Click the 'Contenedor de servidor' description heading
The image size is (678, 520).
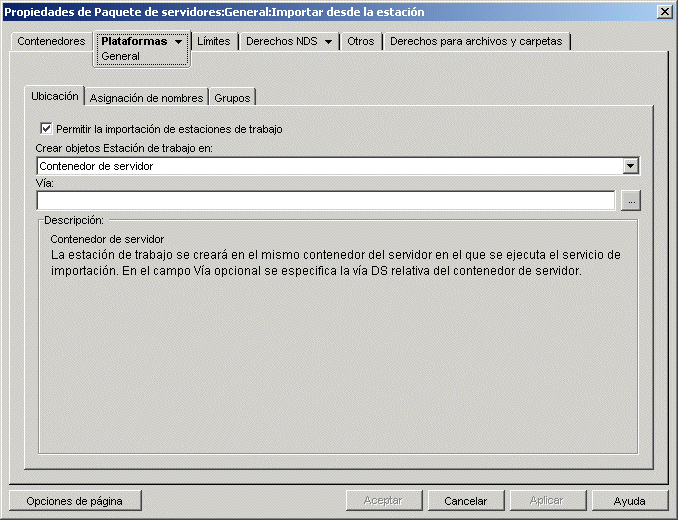point(107,239)
